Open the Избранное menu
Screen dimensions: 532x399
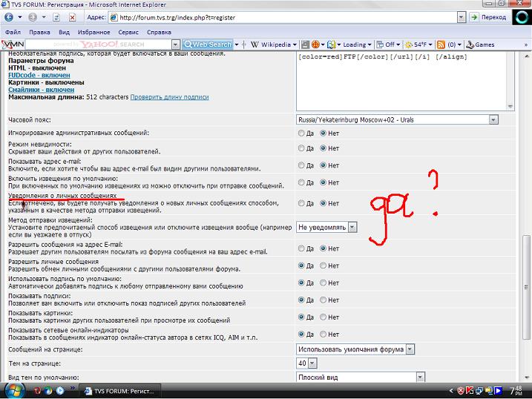93,33
